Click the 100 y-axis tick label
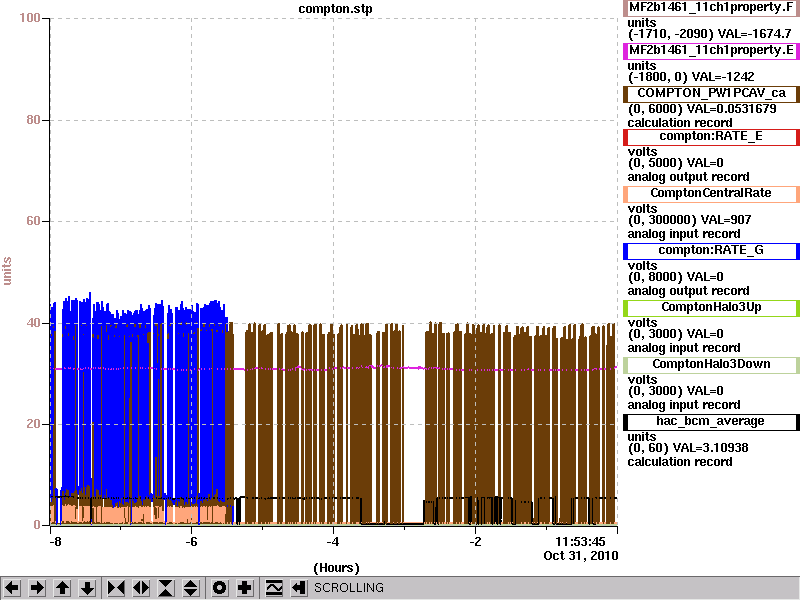The width and height of the screenshot is (800, 600). pyautogui.click(x=30, y=18)
